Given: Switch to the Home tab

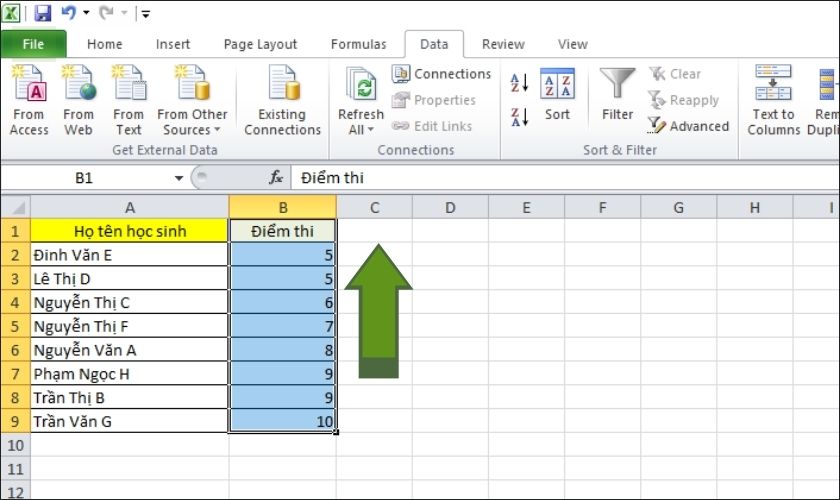Looking at the screenshot, I should [x=104, y=44].
